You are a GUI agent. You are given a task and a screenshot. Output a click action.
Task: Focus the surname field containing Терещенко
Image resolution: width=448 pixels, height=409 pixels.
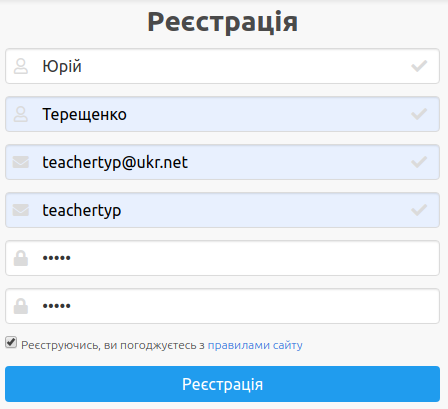pyautogui.click(x=222, y=114)
